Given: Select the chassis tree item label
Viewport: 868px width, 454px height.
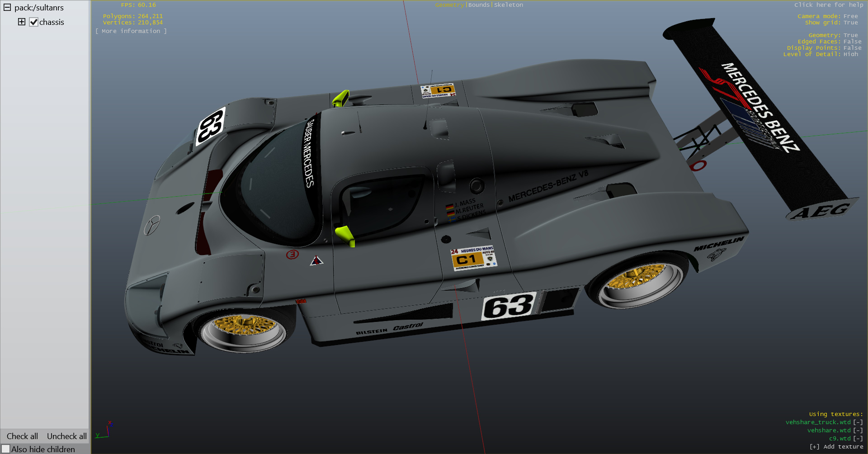Looking at the screenshot, I should pos(52,22).
